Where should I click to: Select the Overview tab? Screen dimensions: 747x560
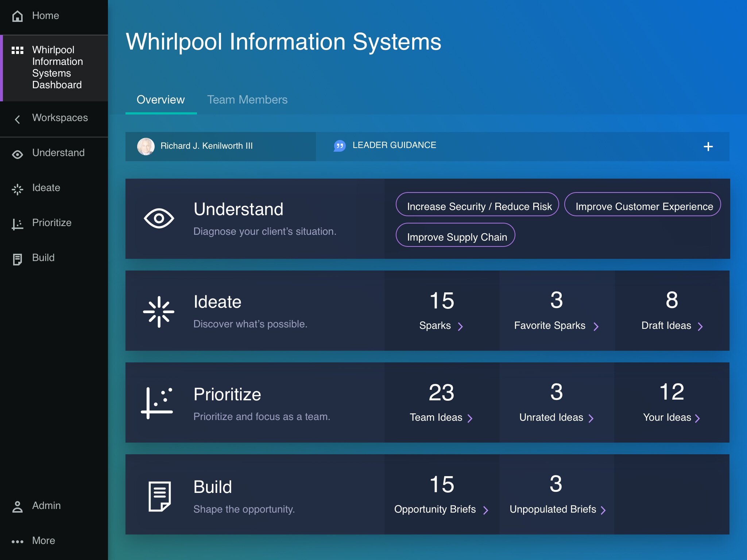(161, 100)
